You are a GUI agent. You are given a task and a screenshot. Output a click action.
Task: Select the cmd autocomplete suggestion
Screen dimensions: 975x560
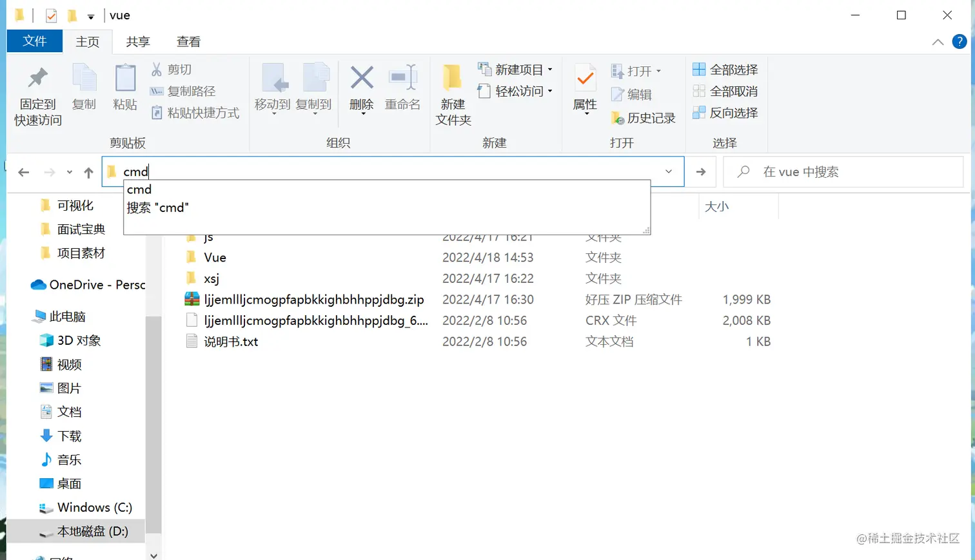[x=387, y=189]
